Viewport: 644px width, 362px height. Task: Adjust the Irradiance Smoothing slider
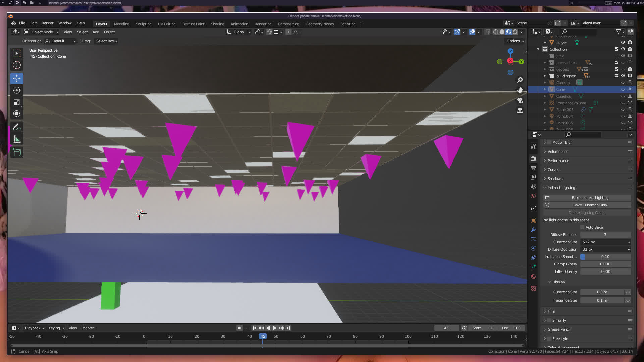(605, 257)
